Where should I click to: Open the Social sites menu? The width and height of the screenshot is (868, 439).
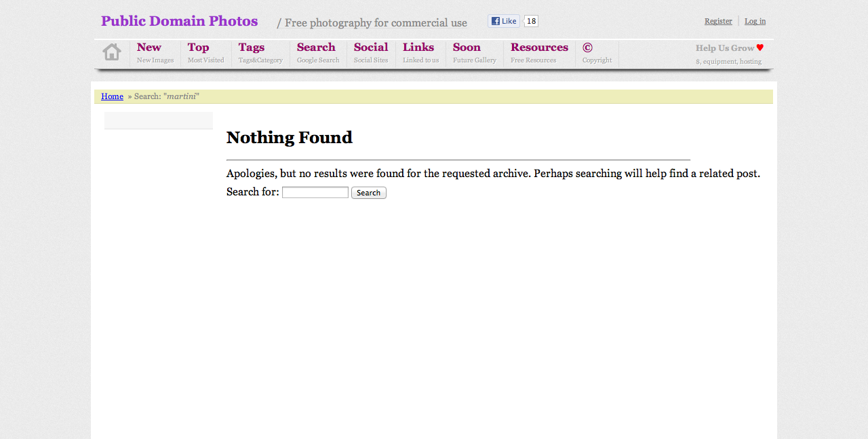coord(371,53)
